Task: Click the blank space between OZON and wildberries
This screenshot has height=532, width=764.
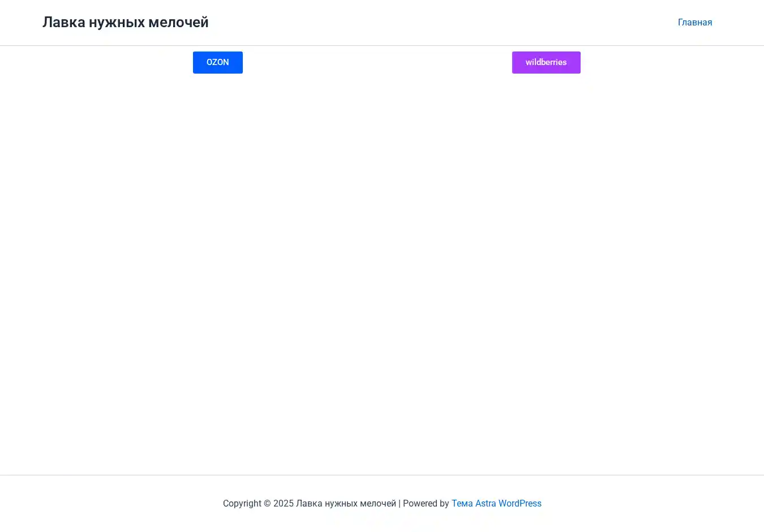Action: coord(377,62)
